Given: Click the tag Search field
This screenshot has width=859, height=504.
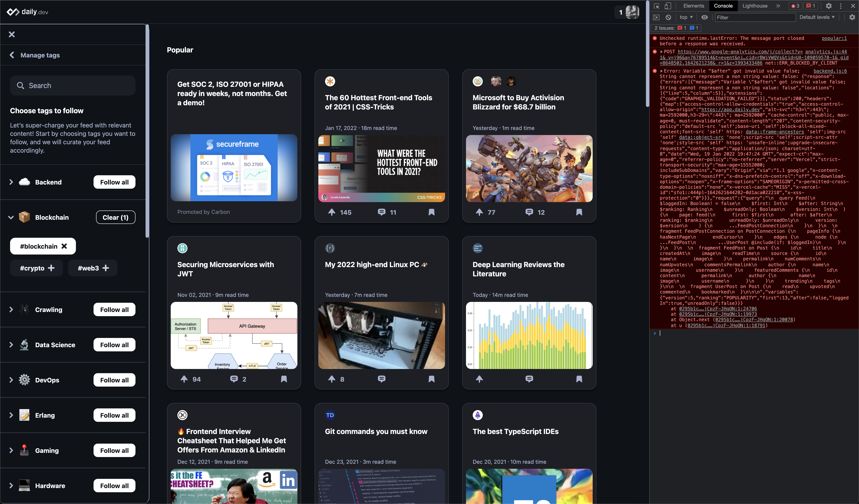Looking at the screenshot, I should [73, 86].
